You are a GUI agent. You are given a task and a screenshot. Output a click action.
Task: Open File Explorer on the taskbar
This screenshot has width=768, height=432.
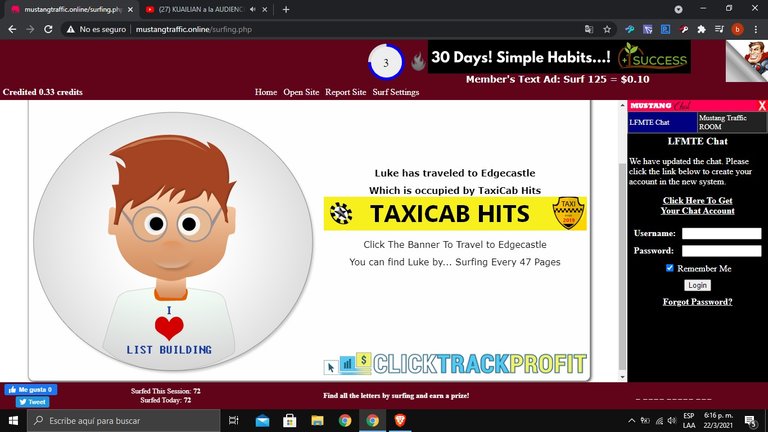tap(317, 421)
